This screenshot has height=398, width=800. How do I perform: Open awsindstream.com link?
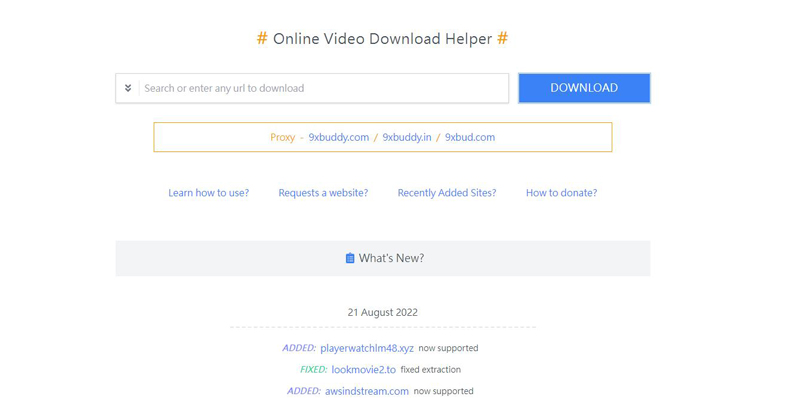point(367,391)
